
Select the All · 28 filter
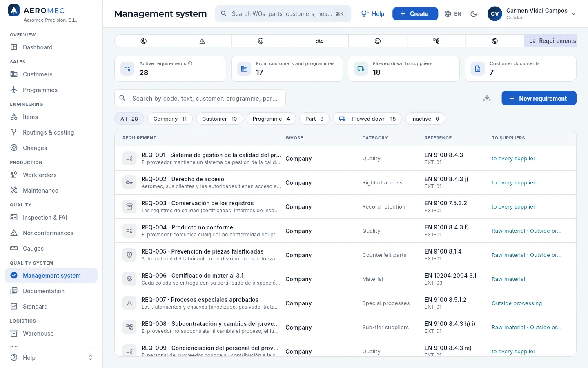tap(129, 119)
